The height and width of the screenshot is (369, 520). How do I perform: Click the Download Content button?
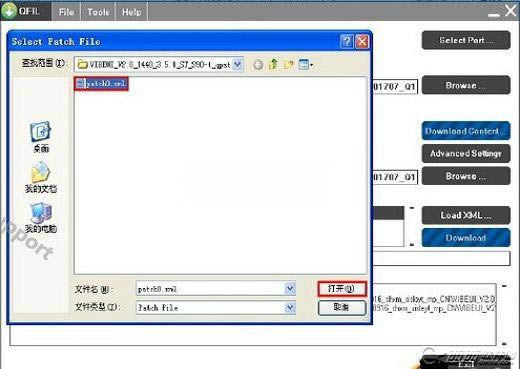[x=466, y=131]
